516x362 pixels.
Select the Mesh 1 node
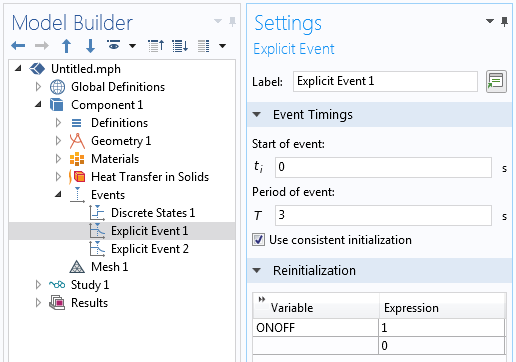109,267
